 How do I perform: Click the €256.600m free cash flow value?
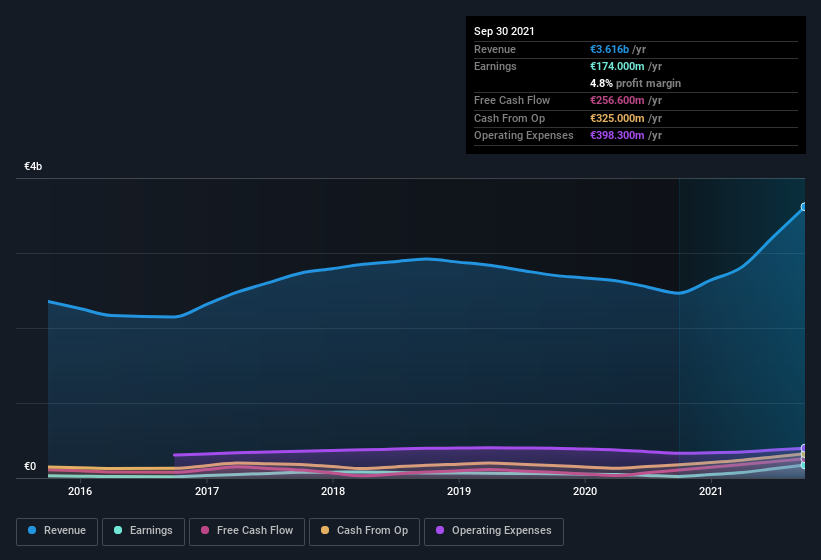(x=617, y=100)
